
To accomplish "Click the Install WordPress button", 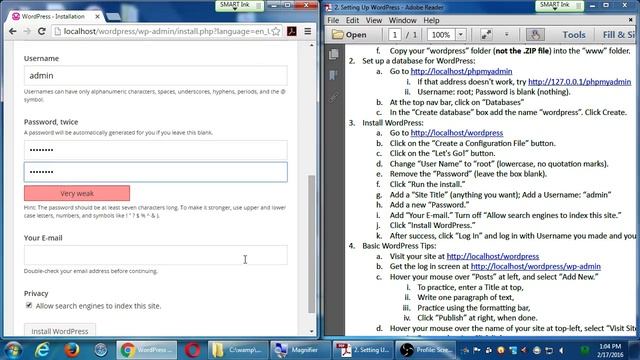I will pos(60,331).
